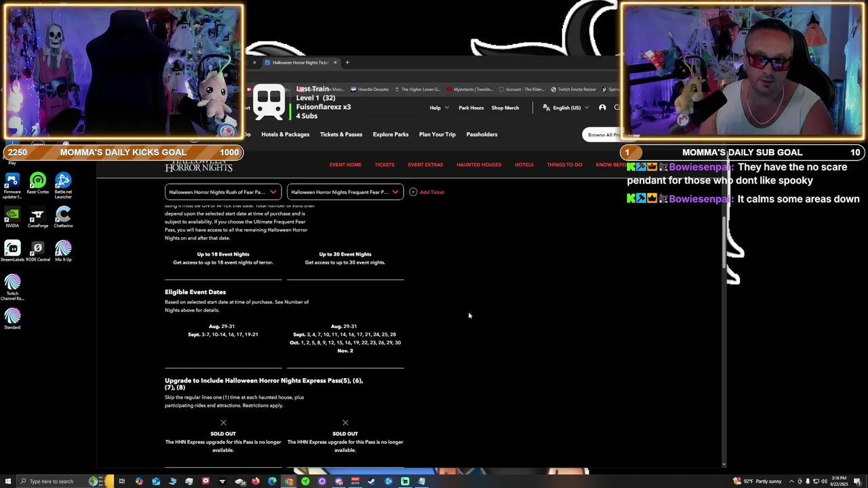Open the CurseForge desktop icon
Image resolution: width=868 pixels, height=488 pixels.
pos(38,218)
